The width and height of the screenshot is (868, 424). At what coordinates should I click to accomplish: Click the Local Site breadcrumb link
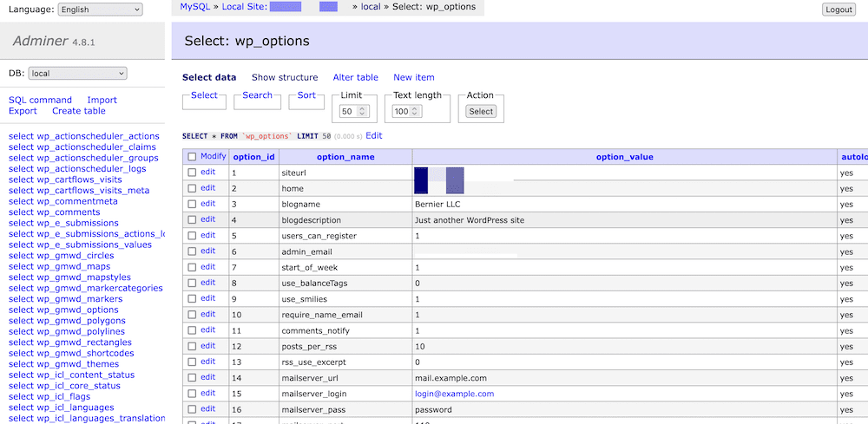click(x=246, y=7)
